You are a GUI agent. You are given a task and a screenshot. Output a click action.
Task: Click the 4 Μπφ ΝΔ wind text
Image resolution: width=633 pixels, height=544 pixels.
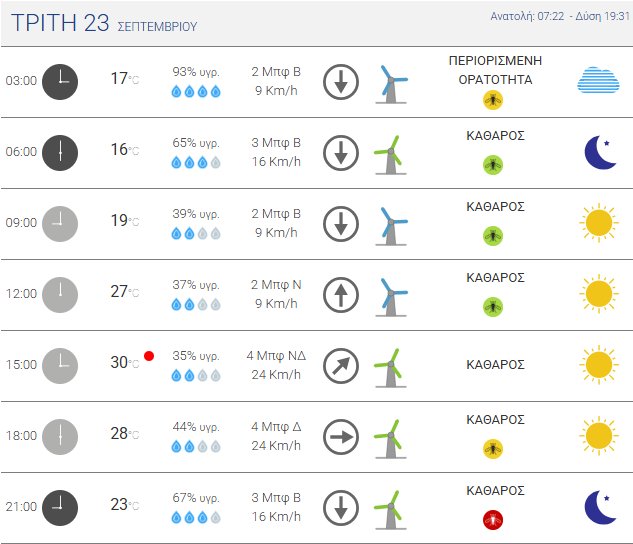pyautogui.click(x=275, y=355)
